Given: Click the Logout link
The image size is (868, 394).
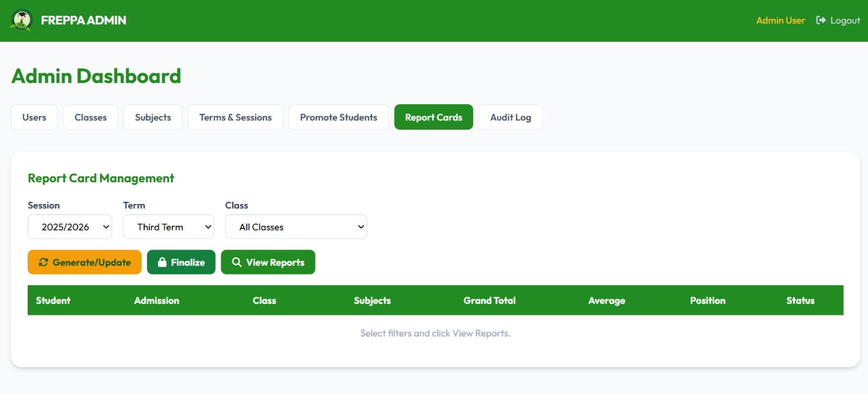Looking at the screenshot, I should pos(838,20).
